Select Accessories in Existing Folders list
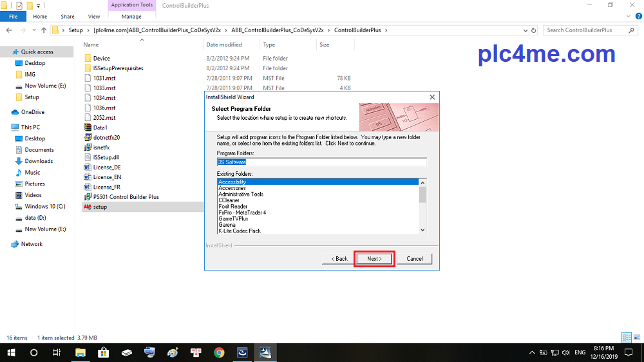 click(x=318, y=188)
